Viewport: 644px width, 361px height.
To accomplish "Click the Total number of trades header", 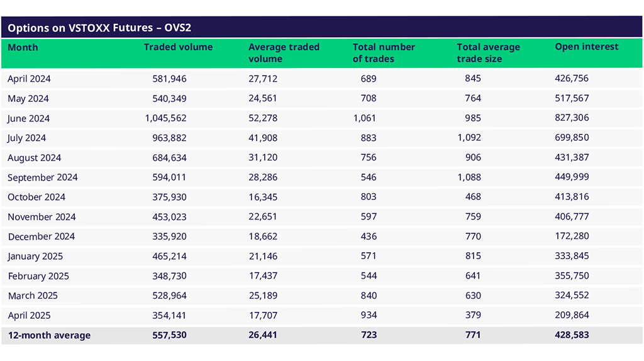I will (384, 53).
